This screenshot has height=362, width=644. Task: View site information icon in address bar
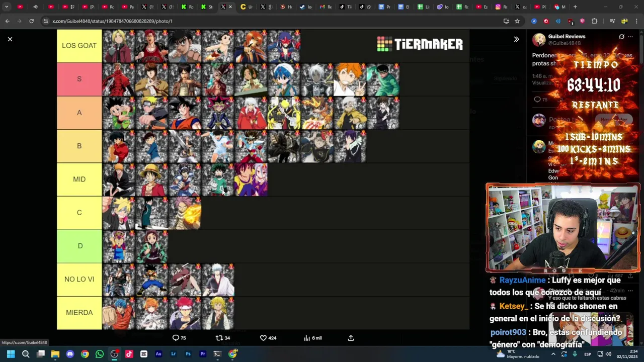coord(46,21)
